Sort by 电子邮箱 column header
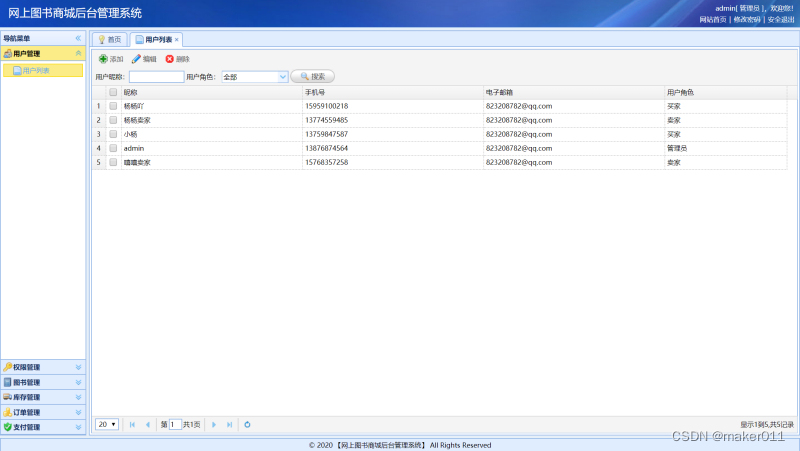The height and width of the screenshot is (451, 800). pos(574,92)
